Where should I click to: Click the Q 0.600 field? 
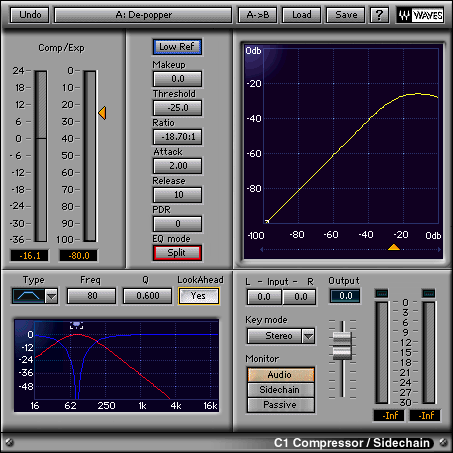click(x=147, y=296)
